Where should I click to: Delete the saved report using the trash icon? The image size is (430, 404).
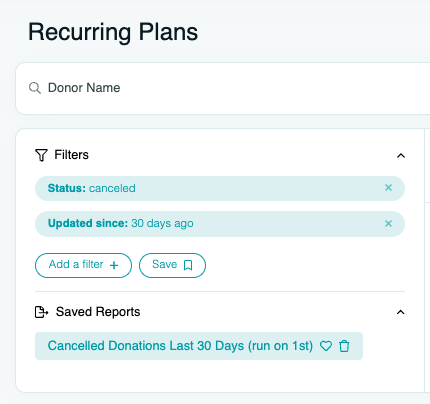(344, 346)
